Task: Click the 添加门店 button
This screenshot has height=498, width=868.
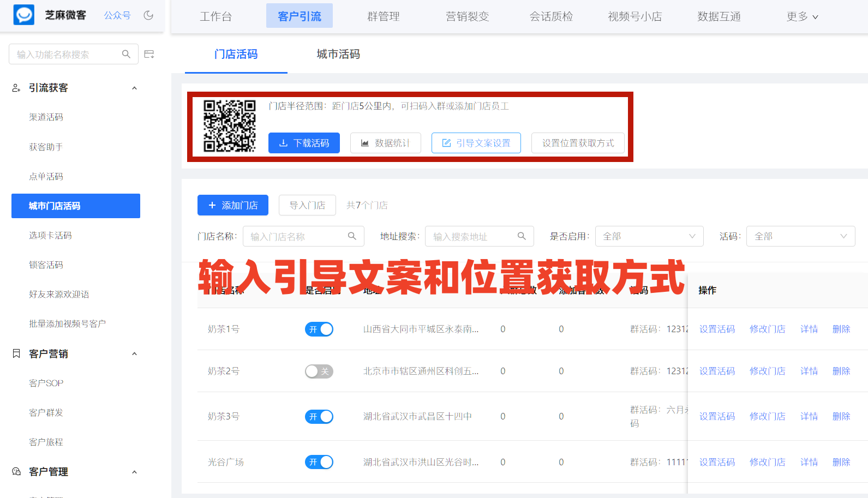Action: pyautogui.click(x=233, y=205)
